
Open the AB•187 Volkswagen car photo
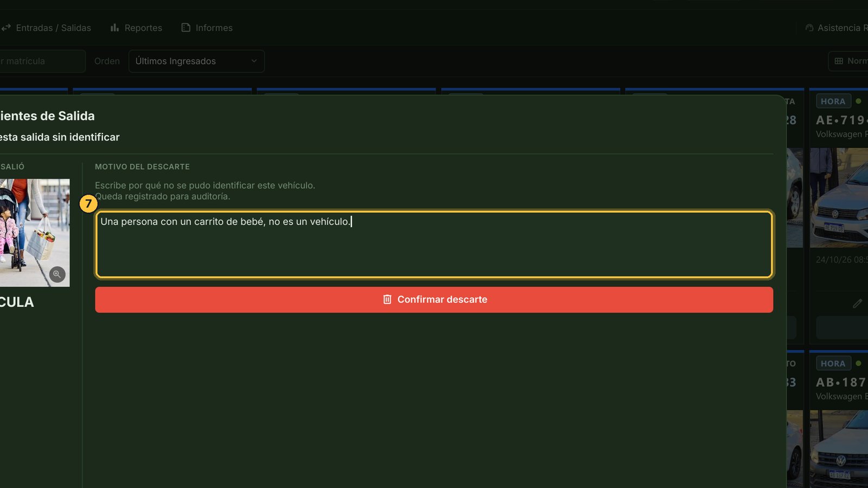tap(839, 449)
